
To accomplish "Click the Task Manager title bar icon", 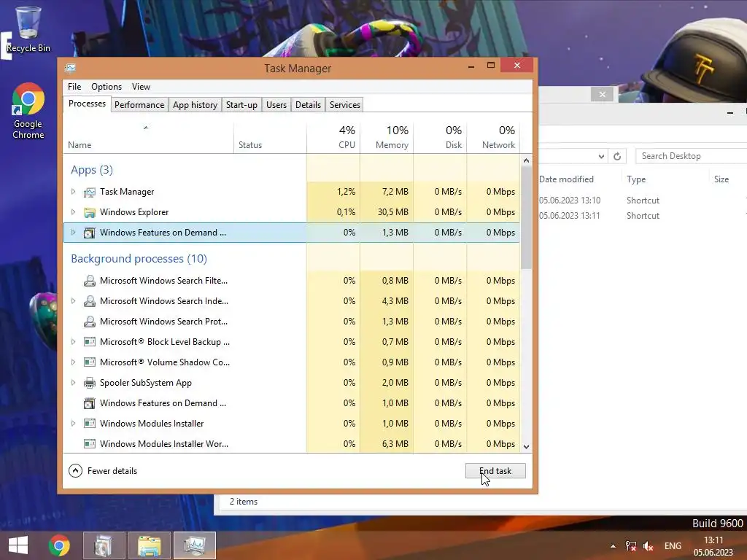I will click(71, 68).
